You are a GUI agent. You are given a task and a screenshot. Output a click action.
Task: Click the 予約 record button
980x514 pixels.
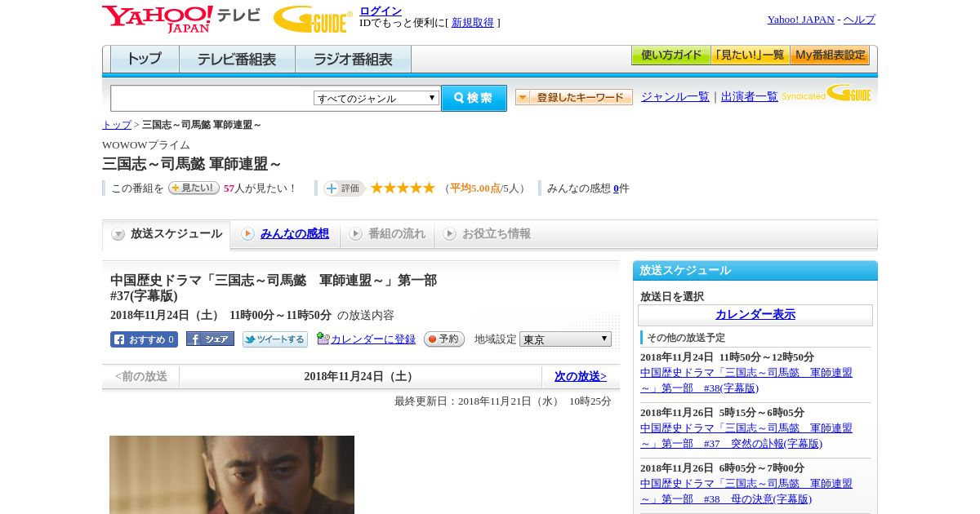click(444, 339)
